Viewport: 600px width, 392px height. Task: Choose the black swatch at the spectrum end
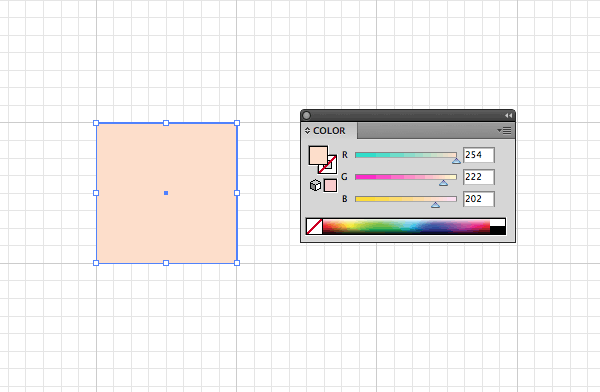[497, 230]
